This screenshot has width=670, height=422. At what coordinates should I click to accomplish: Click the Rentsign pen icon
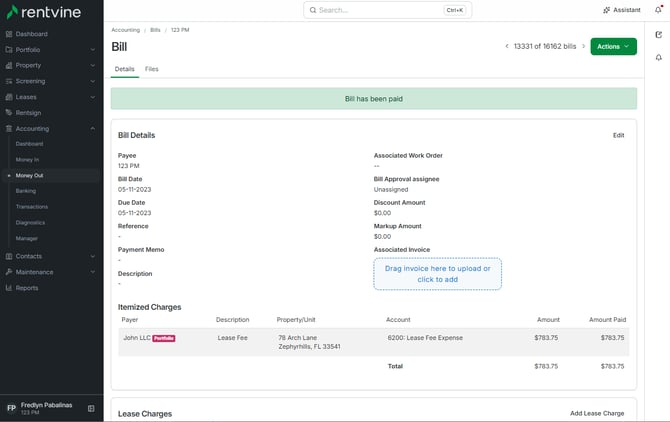tap(9, 113)
